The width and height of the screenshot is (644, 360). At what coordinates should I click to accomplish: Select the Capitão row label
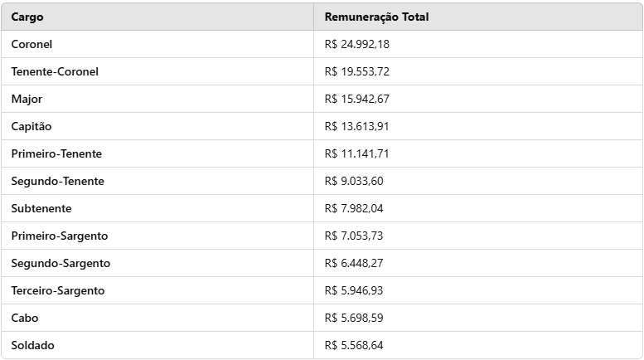pyautogui.click(x=31, y=126)
